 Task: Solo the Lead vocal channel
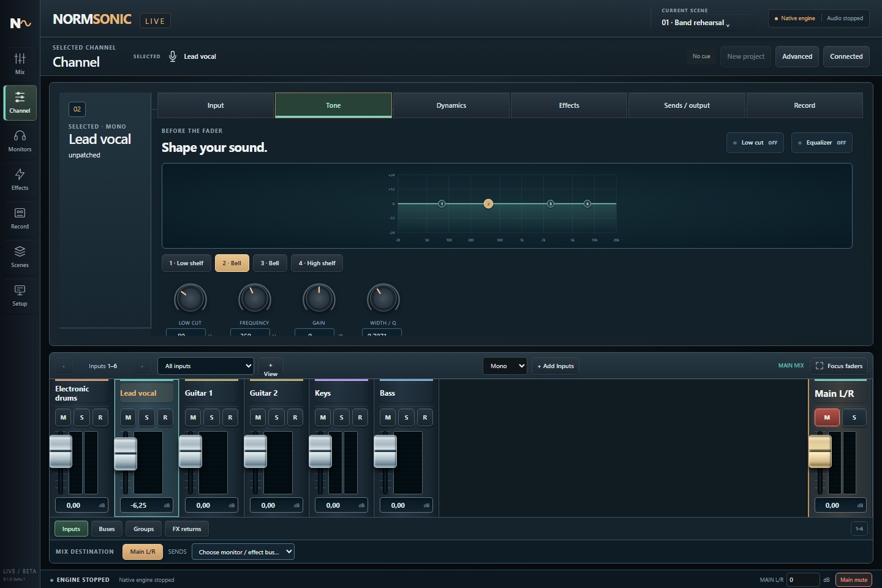[146, 417]
